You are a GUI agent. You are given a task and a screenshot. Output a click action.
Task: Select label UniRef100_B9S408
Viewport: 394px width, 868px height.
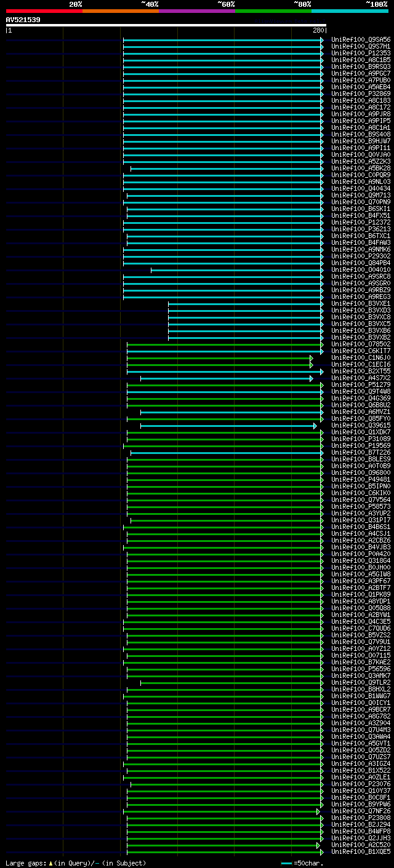point(361,134)
